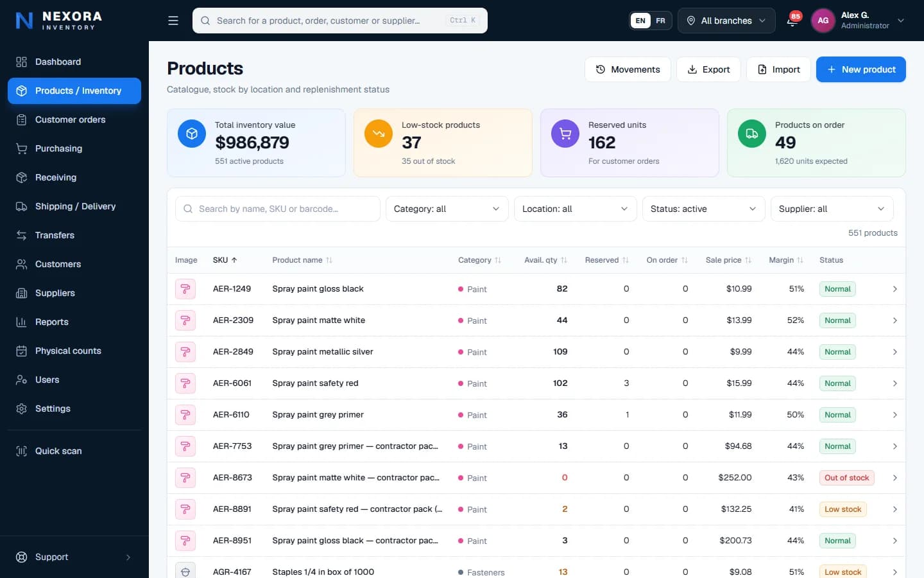Screen dimensions: 924x578
Task: Sort by the SKU column arrow
Action: coord(234,260)
